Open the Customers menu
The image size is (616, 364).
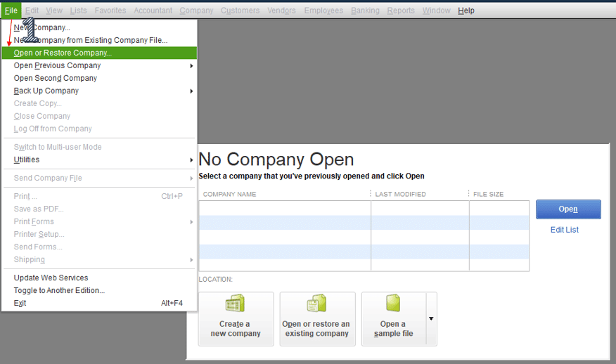coord(240,11)
